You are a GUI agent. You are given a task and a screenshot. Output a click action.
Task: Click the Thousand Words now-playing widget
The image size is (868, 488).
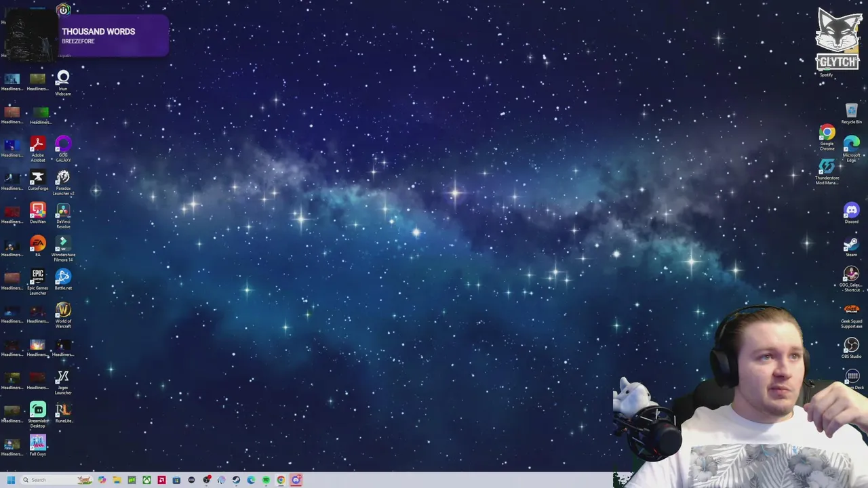(85, 35)
